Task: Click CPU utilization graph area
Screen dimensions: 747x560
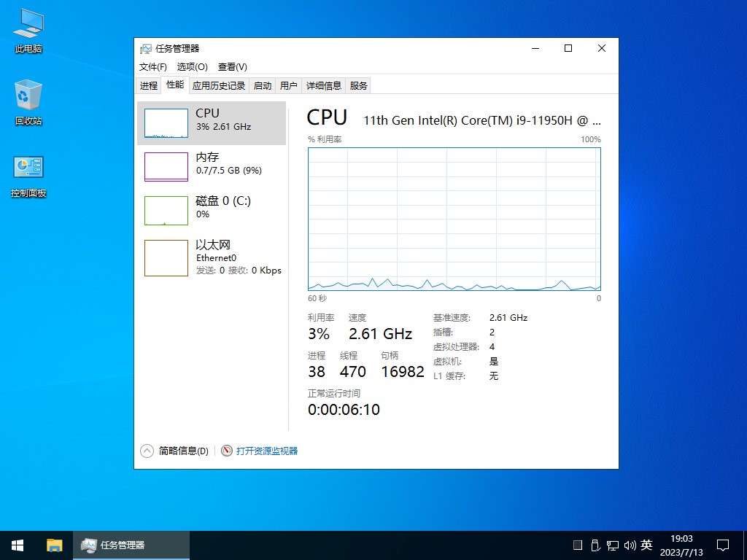Action: pos(454,219)
